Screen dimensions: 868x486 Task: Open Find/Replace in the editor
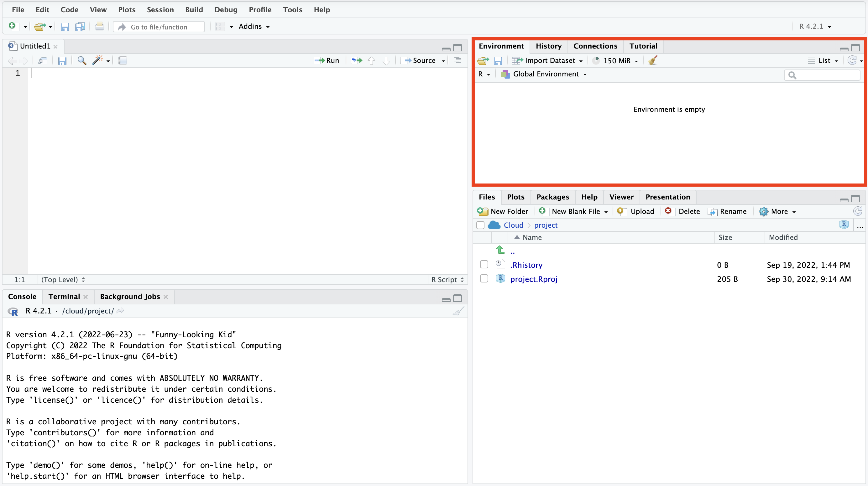[81, 61]
